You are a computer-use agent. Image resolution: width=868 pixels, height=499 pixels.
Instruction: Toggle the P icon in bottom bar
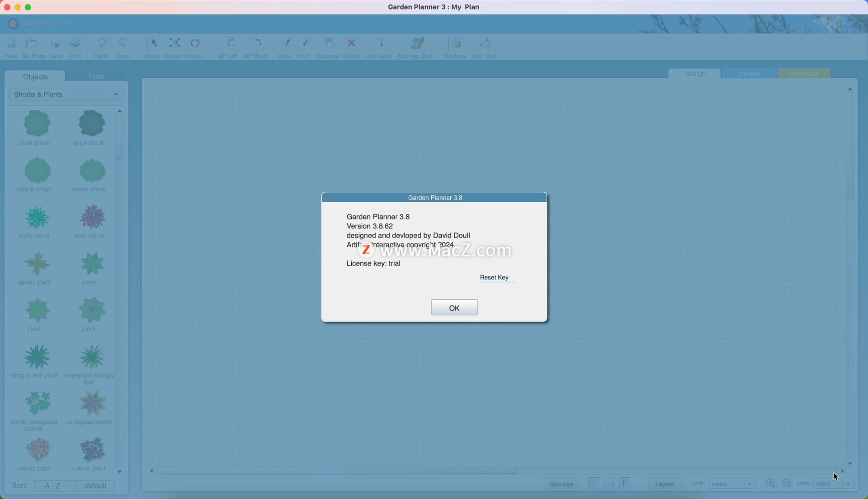coord(624,484)
